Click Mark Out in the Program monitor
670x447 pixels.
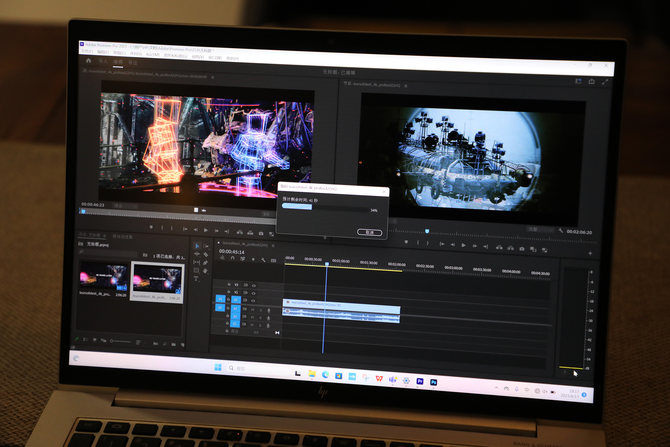pos(427,244)
